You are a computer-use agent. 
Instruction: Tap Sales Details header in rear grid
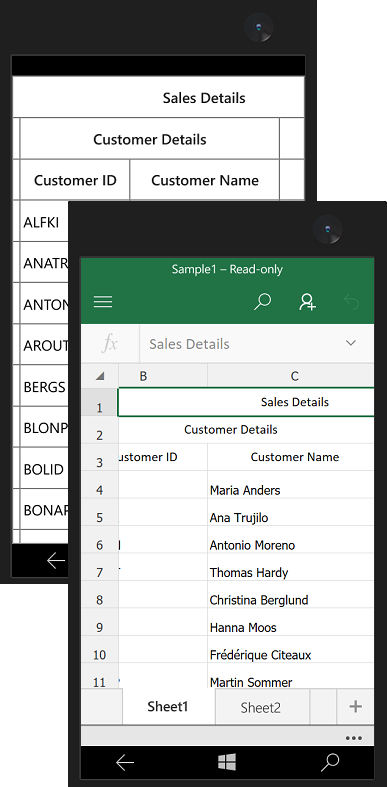tap(159, 97)
